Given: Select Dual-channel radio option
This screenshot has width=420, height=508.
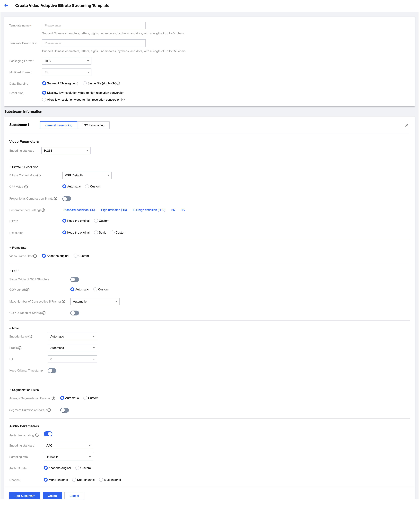Looking at the screenshot, I should (x=74, y=480).
